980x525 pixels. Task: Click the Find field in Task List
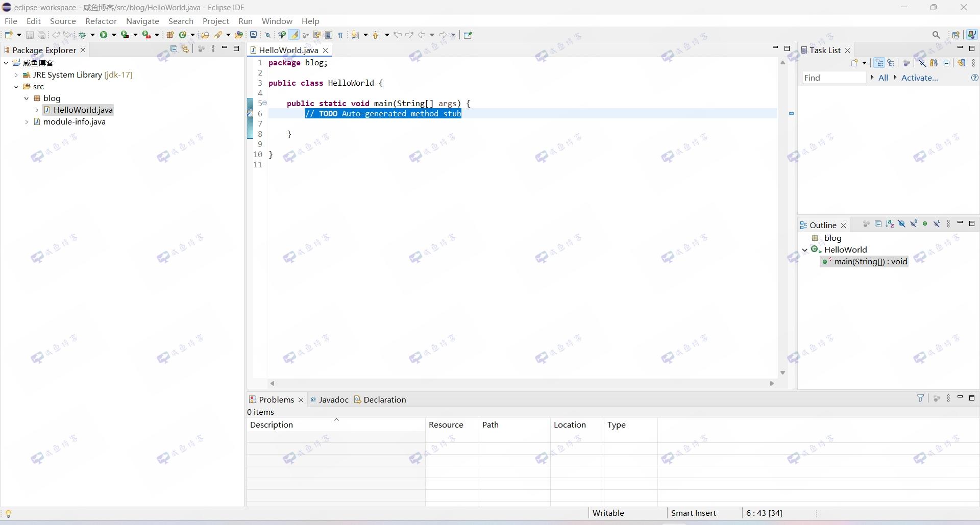pos(834,78)
